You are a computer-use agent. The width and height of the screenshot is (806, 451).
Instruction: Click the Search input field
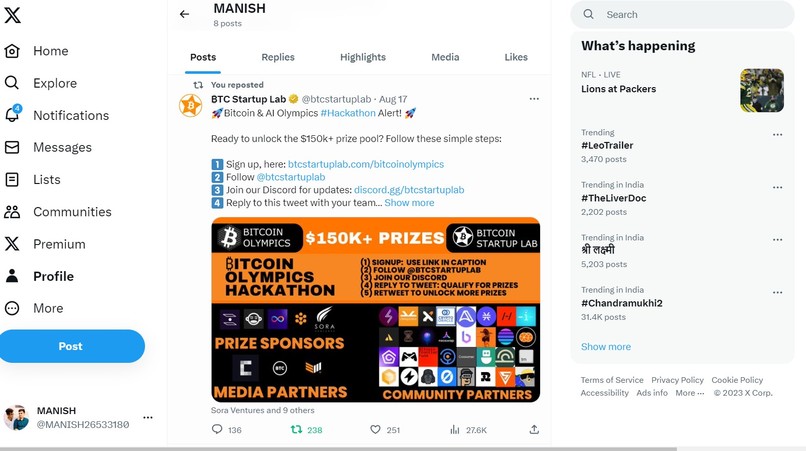point(682,14)
